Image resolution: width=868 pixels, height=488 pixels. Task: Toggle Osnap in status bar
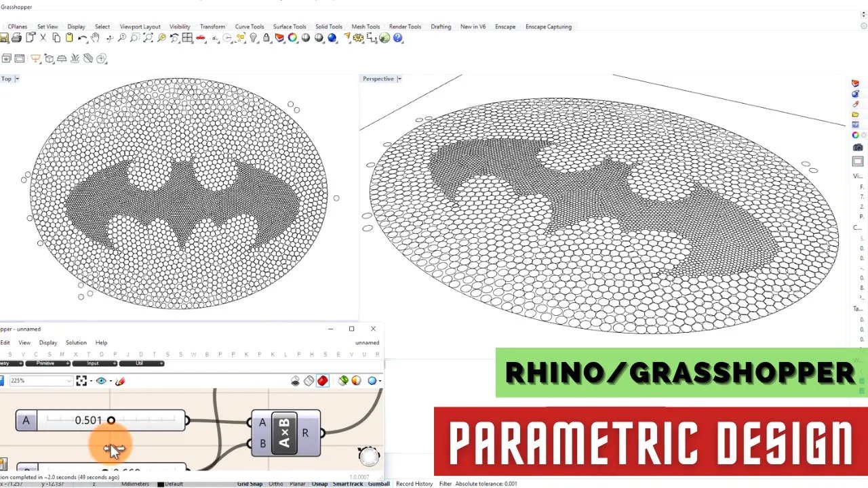click(319, 484)
